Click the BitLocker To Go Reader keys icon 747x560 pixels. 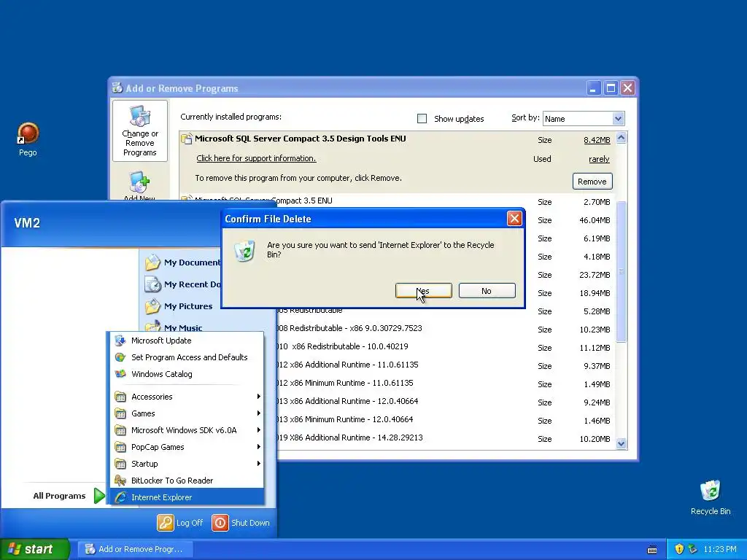(120, 481)
